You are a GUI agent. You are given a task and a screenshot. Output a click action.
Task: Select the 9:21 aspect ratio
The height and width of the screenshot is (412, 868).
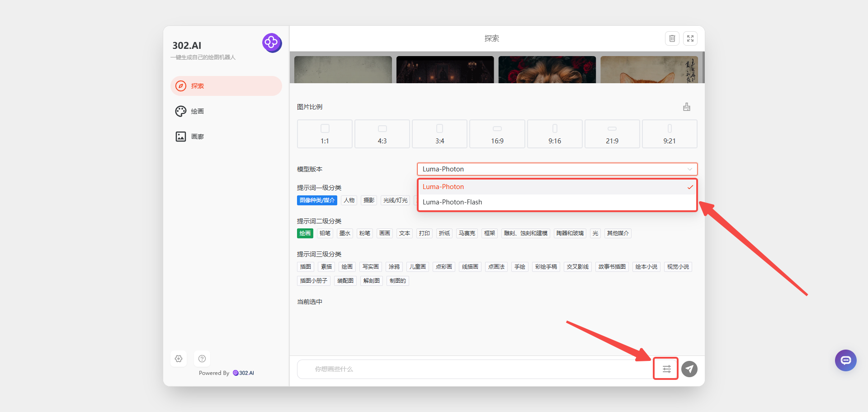(670, 134)
